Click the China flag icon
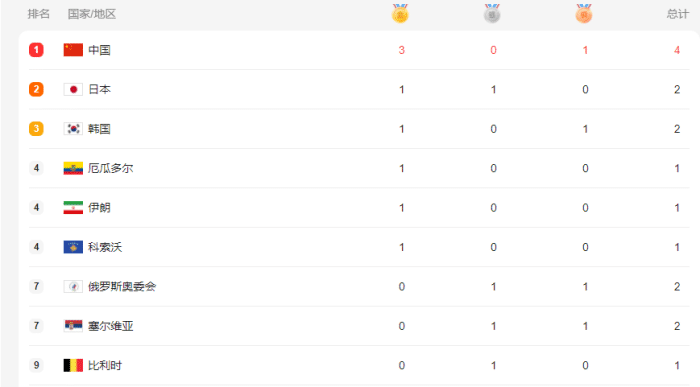 point(73,50)
